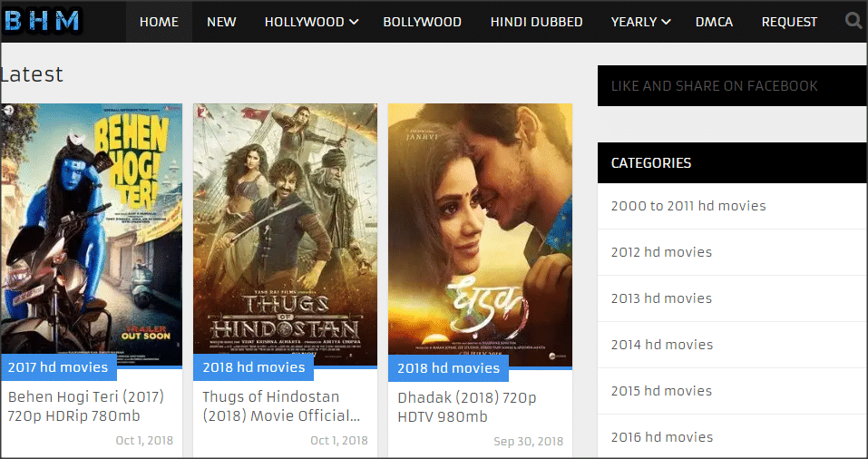Open 2000 to 2011 hd movies category
The image size is (868, 459).
click(x=688, y=206)
